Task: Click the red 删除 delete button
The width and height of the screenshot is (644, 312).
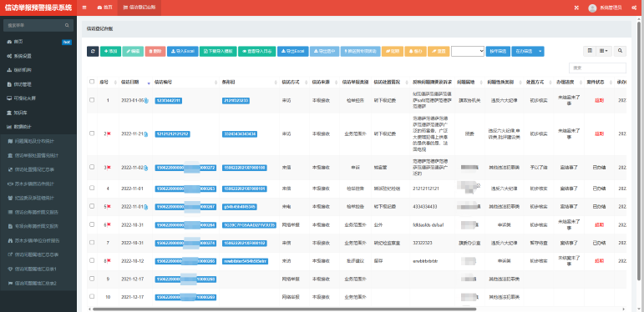Action: click(x=155, y=51)
